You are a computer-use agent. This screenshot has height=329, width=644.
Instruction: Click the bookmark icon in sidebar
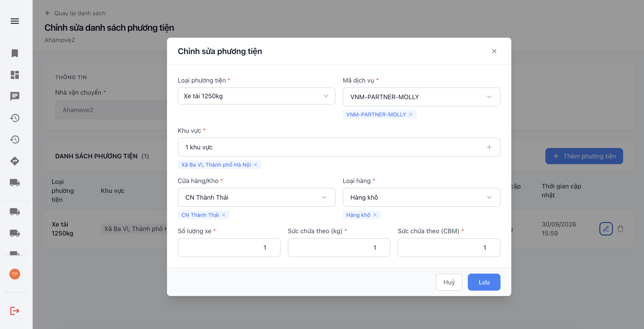click(x=15, y=53)
